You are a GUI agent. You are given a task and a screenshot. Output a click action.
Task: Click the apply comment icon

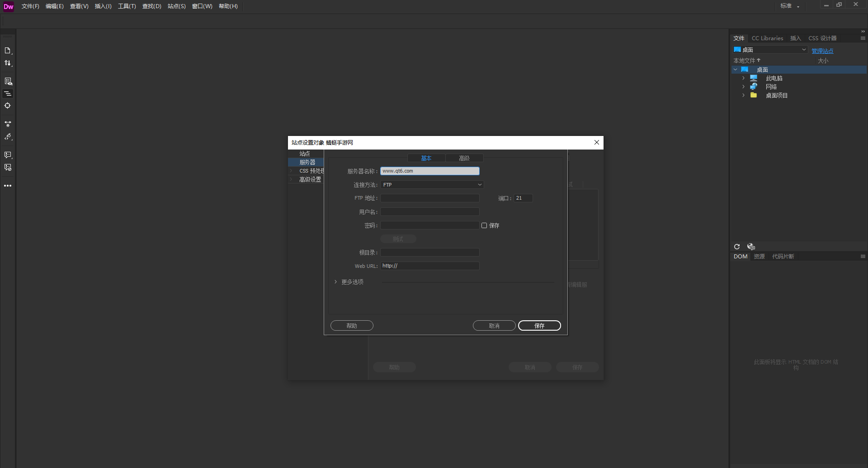[8, 155]
